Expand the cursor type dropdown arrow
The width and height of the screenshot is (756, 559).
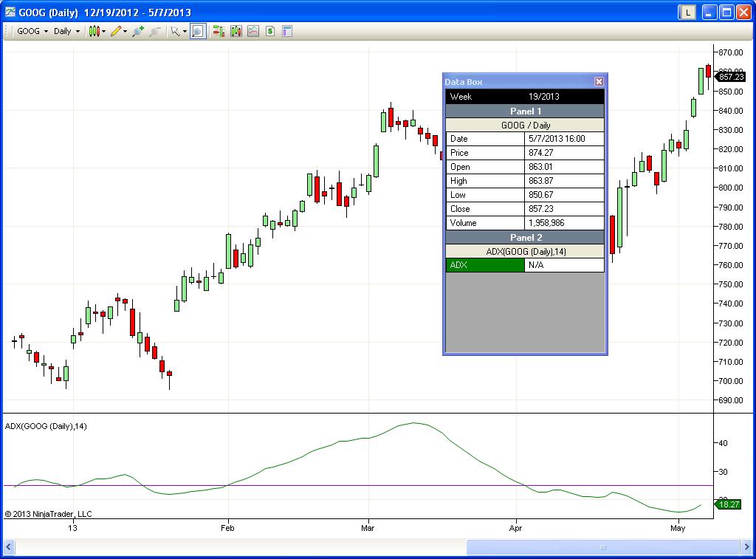185,31
